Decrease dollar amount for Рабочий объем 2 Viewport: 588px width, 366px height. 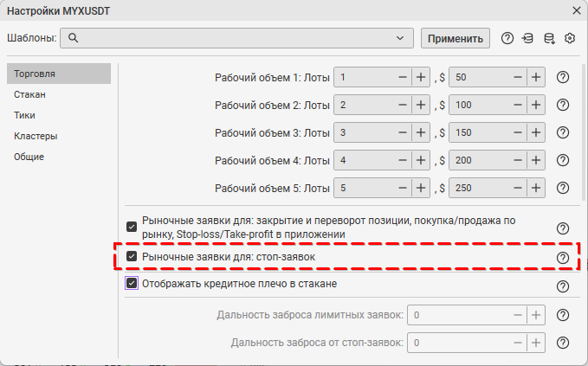518,106
